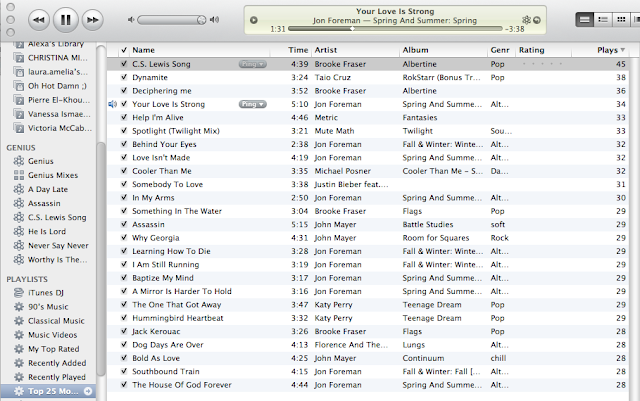Image resolution: width=640 pixels, height=401 pixels.
Task: Sort by Genre column header
Action: (x=500, y=50)
